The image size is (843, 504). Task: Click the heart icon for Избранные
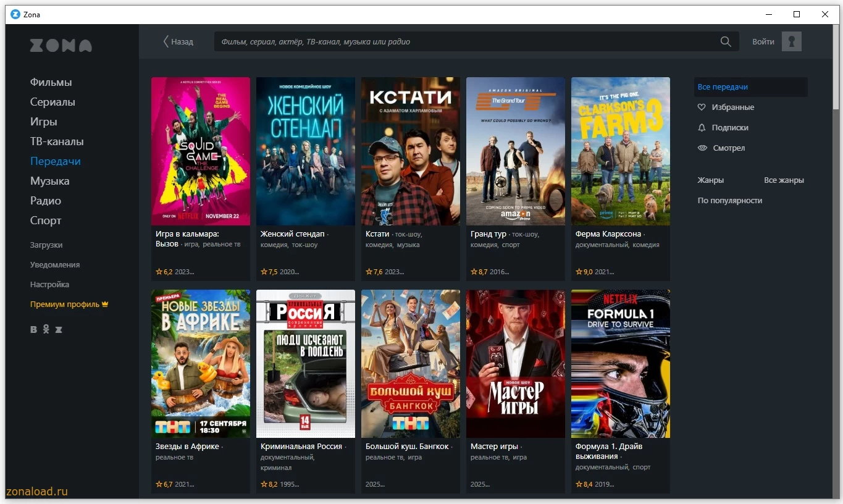[702, 107]
